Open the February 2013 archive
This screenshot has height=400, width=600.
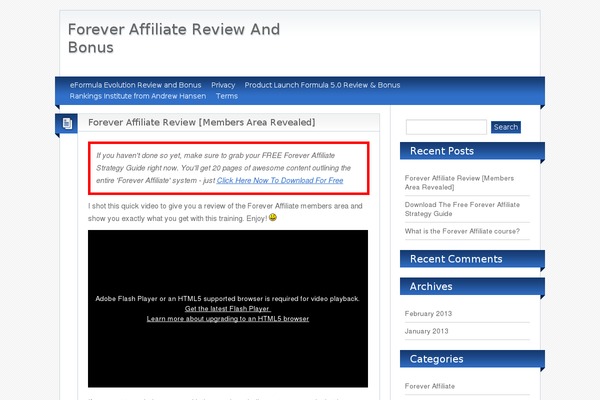[428, 313]
